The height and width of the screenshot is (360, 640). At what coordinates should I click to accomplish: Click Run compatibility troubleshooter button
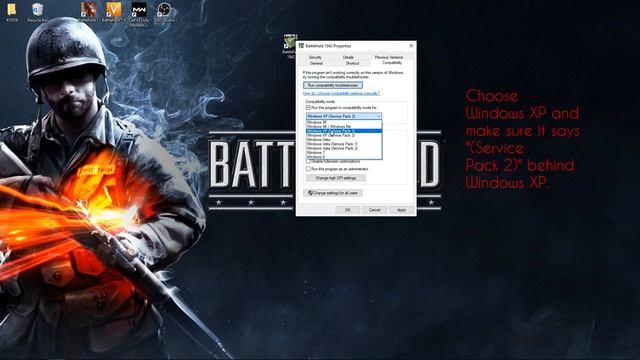point(333,85)
